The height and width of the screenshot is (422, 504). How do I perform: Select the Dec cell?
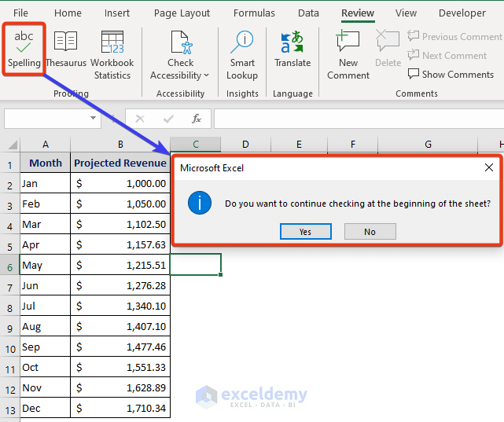[46, 408]
